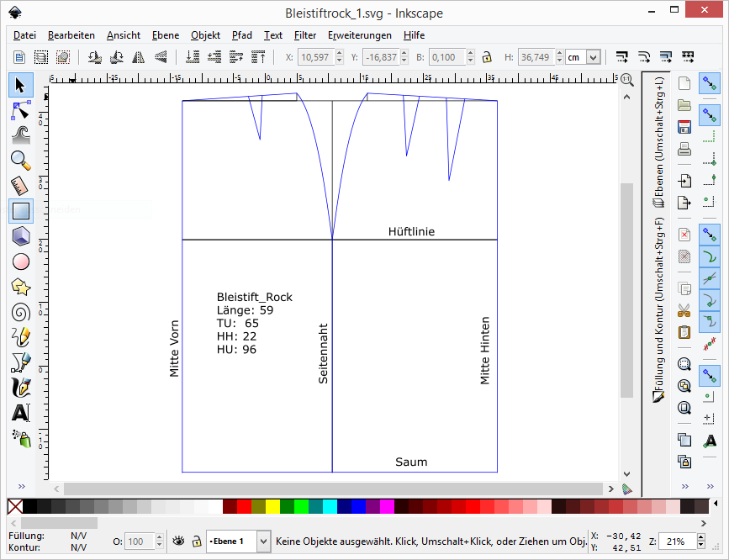Choose the Star and polygon tool

(x=21, y=287)
